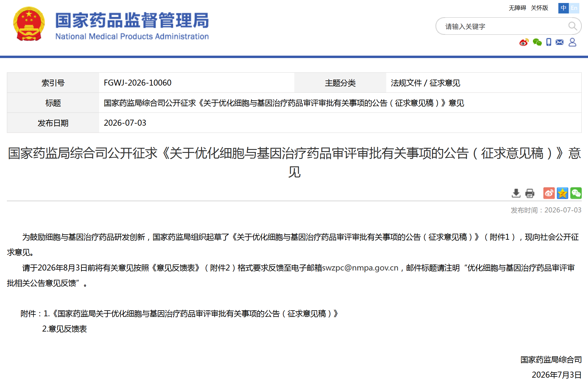
Task: Open the user account icon
Action: (572, 42)
